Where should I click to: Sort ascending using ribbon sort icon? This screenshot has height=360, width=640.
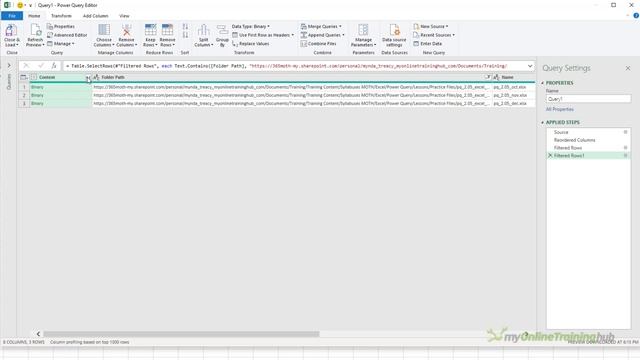tap(185, 27)
